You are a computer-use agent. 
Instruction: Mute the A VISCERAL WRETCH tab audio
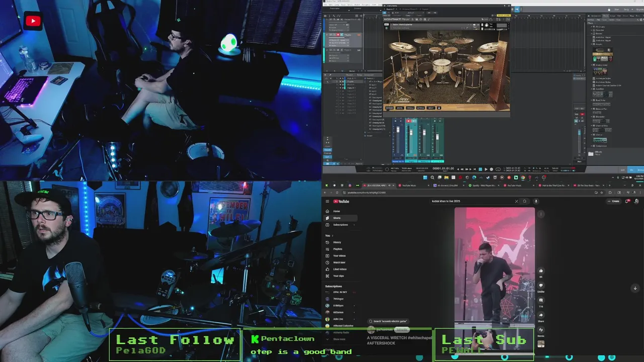tap(389, 186)
